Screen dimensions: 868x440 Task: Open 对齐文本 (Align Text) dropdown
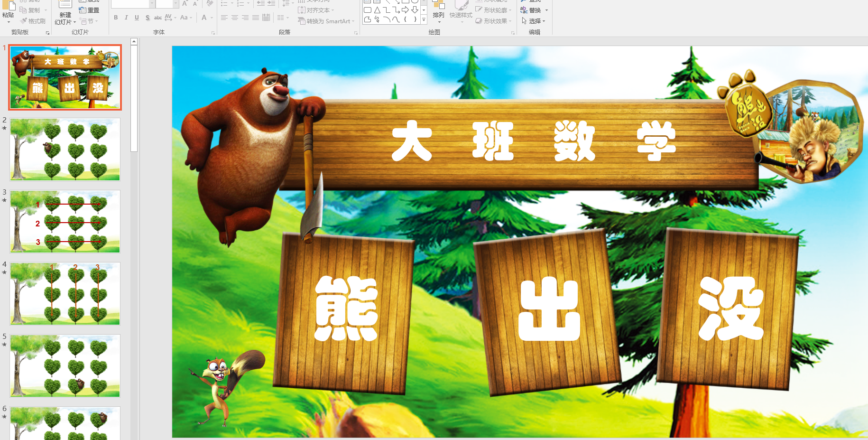[316, 10]
